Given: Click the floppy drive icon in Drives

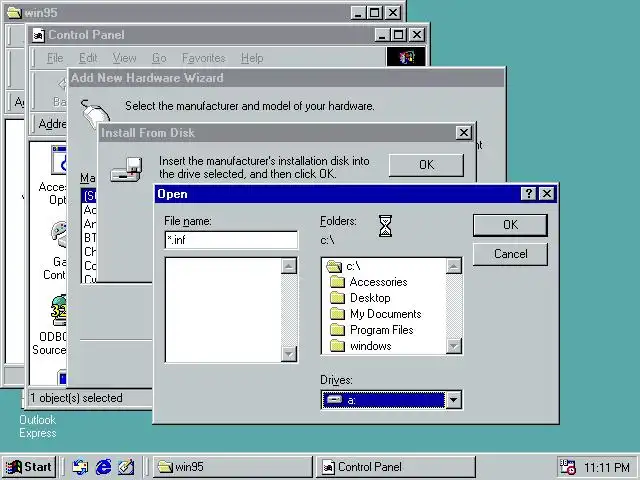Looking at the screenshot, I should (x=335, y=399).
